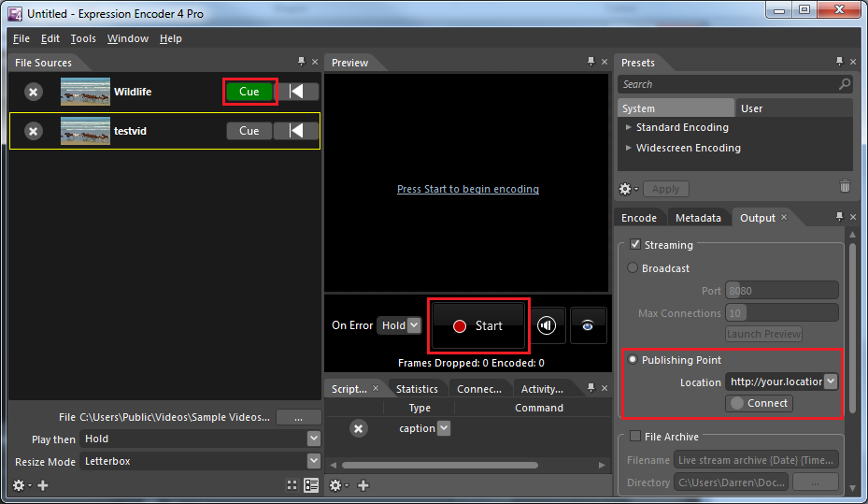
Task: Rewind the testvid source to start
Action: click(297, 131)
